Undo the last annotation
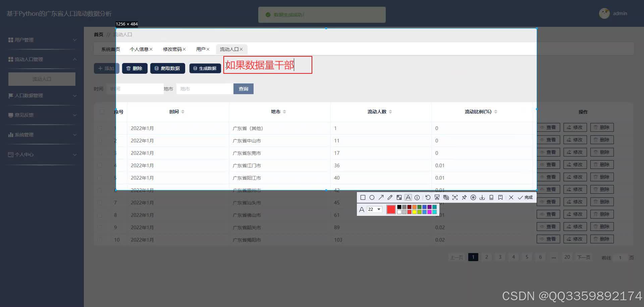The height and width of the screenshot is (307, 644). [428, 197]
